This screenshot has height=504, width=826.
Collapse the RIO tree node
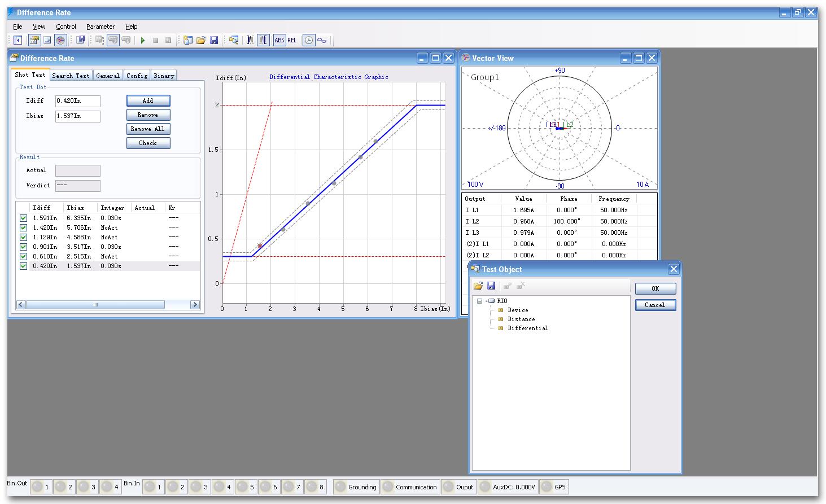[x=479, y=301]
